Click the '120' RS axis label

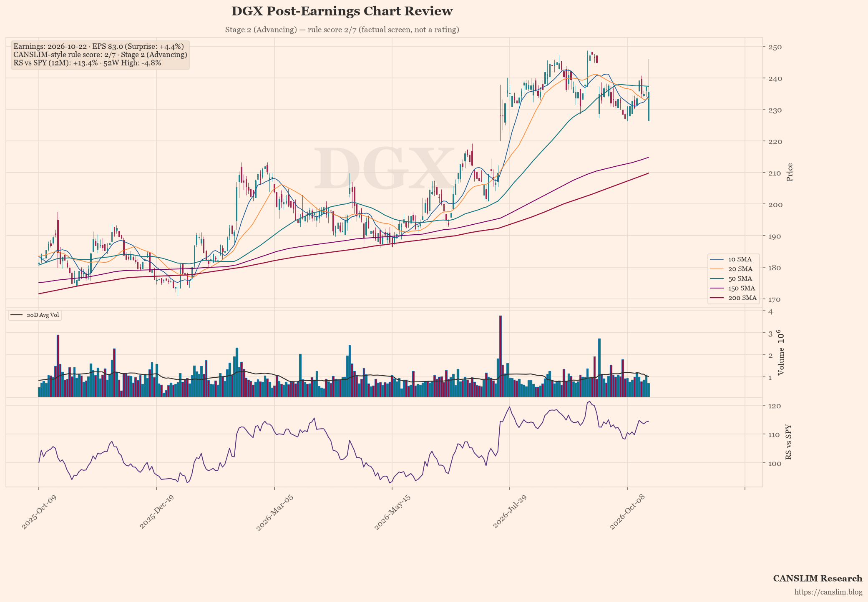(x=775, y=406)
